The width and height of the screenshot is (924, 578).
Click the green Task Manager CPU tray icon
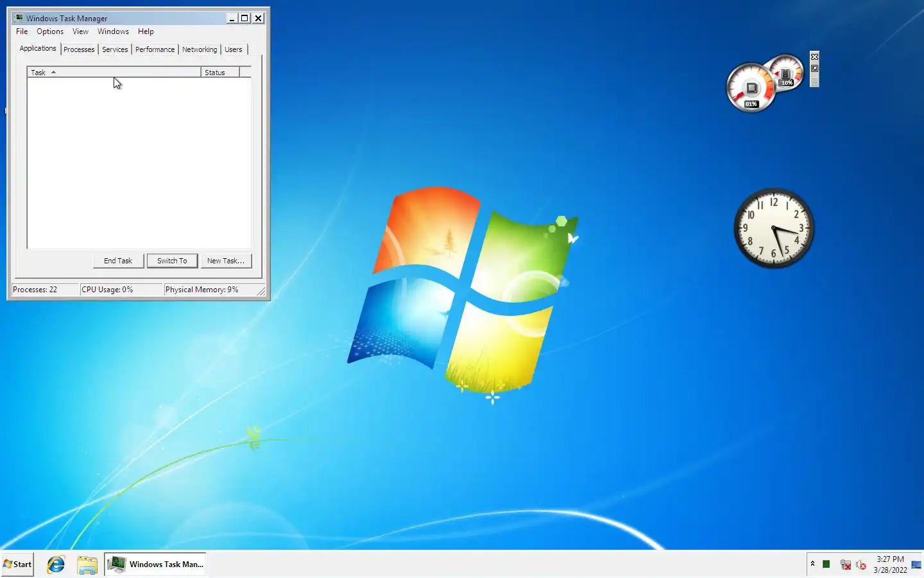[x=826, y=565]
